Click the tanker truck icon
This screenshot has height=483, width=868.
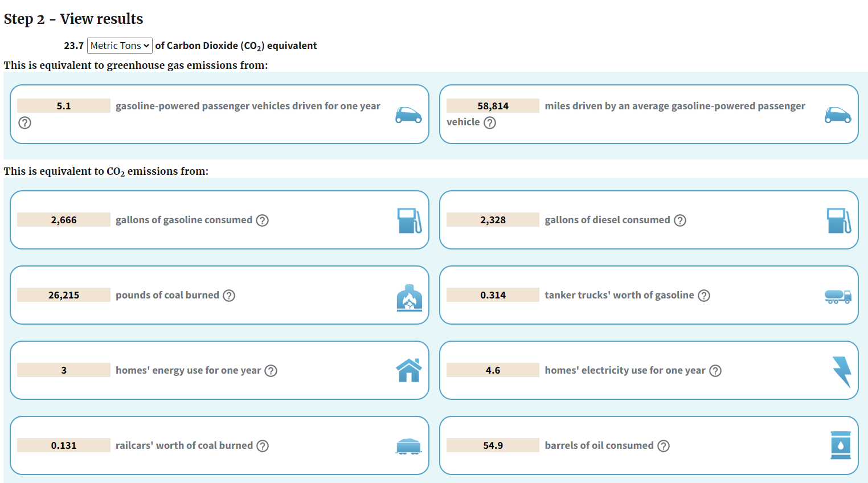tap(838, 296)
